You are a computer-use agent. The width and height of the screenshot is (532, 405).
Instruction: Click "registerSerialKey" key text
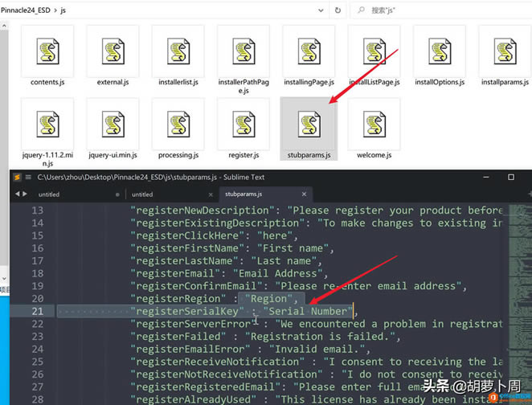point(187,311)
